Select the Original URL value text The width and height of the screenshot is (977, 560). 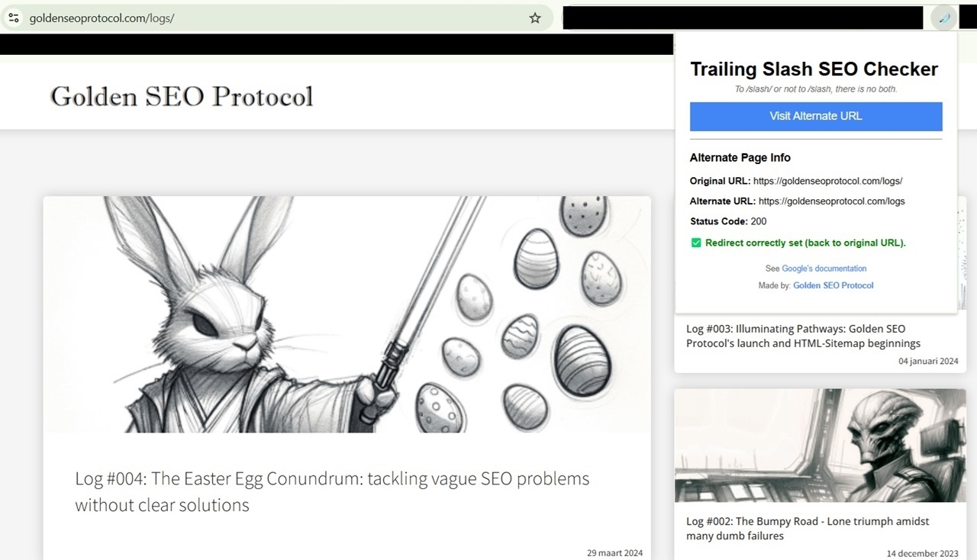pyautogui.click(x=827, y=182)
